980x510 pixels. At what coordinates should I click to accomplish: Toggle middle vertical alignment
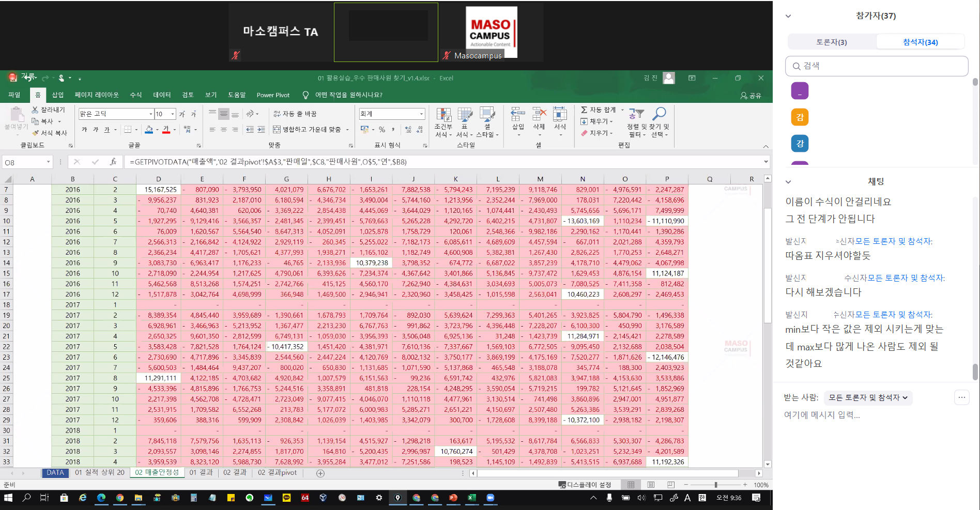[x=224, y=114]
